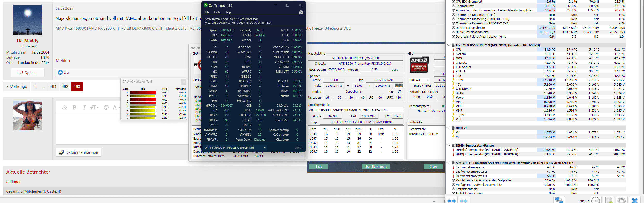This screenshot has height=203, width=644.
Task: Click the expand columns arrows icon in sensors
Action: tap(451, 201)
